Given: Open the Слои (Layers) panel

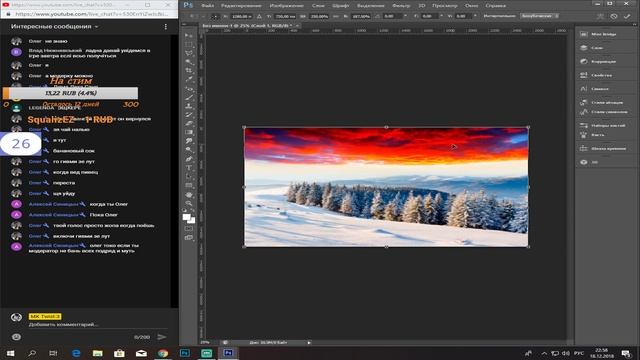Looking at the screenshot, I should (x=591, y=48).
